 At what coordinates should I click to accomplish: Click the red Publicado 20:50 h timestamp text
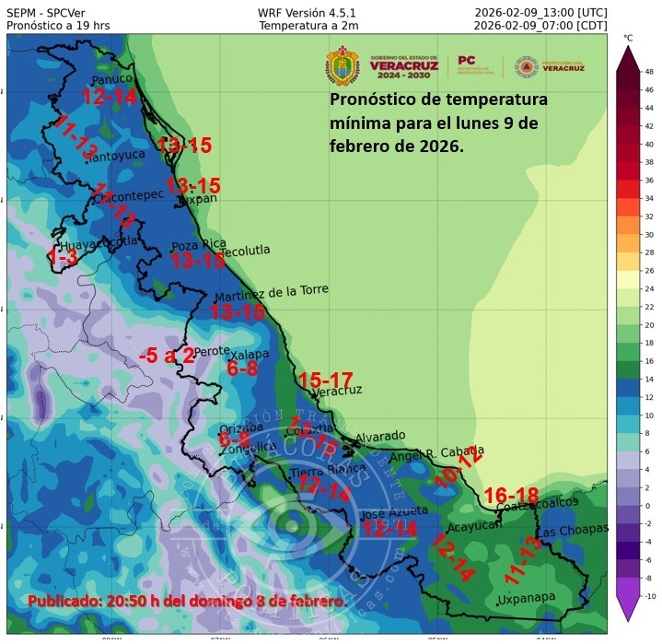pos(189,601)
